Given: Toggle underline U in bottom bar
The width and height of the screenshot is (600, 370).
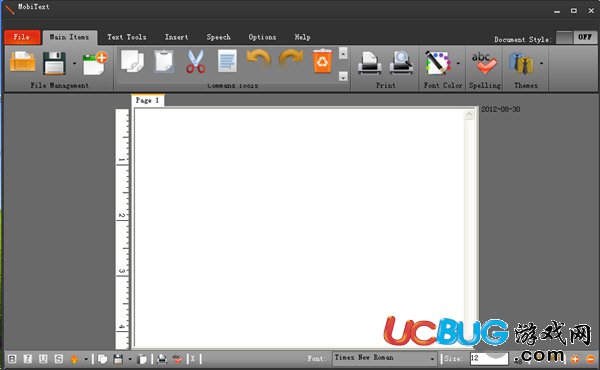Looking at the screenshot, I should coord(43,359).
